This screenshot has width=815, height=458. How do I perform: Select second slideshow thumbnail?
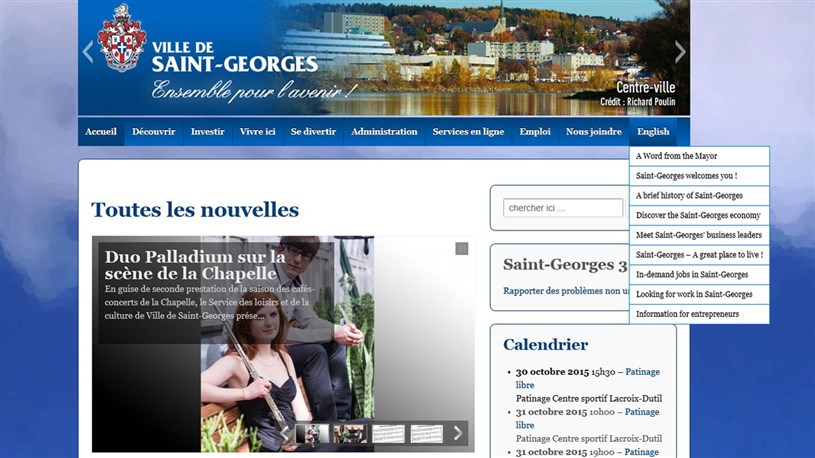coord(350,434)
